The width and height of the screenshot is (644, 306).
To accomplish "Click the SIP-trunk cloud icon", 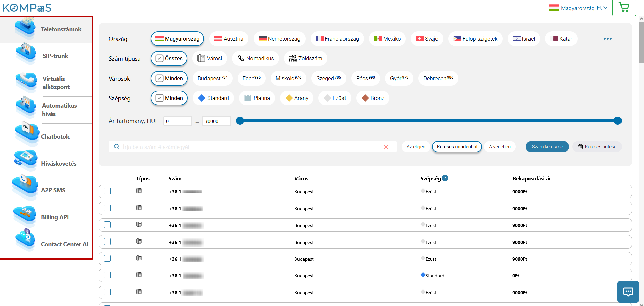I will coord(26,53).
